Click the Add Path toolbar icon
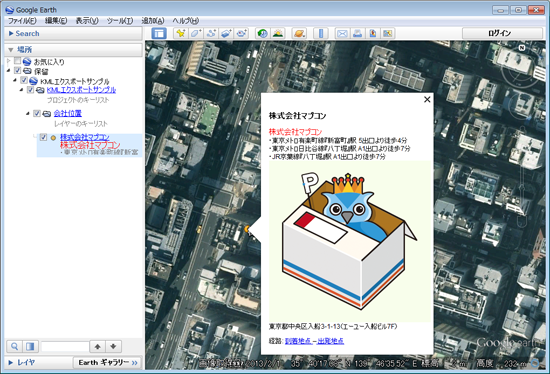The height and width of the screenshot is (374, 550). point(211,33)
